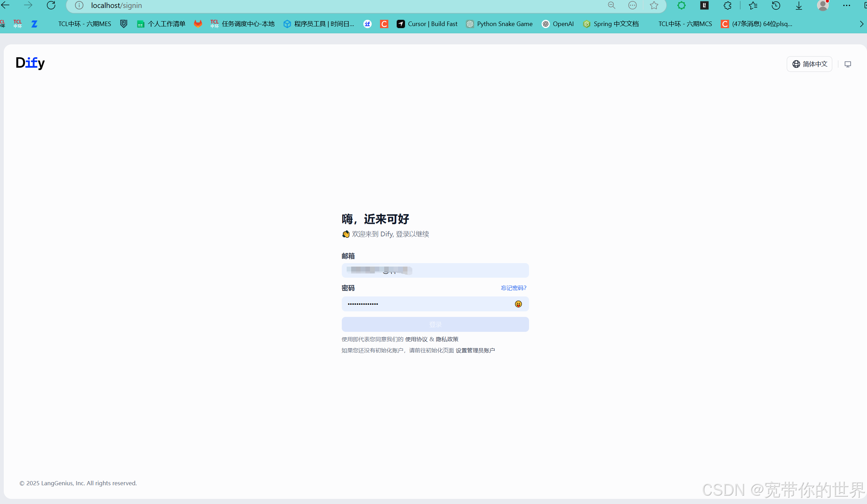Open the black L extension icon
The width and height of the screenshot is (867, 504).
click(x=704, y=5)
